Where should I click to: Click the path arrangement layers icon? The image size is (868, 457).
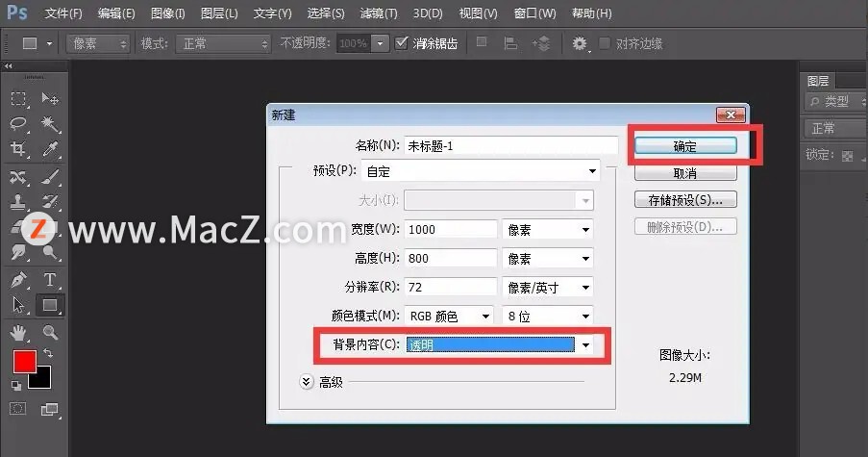pyautogui.click(x=541, y=43)
